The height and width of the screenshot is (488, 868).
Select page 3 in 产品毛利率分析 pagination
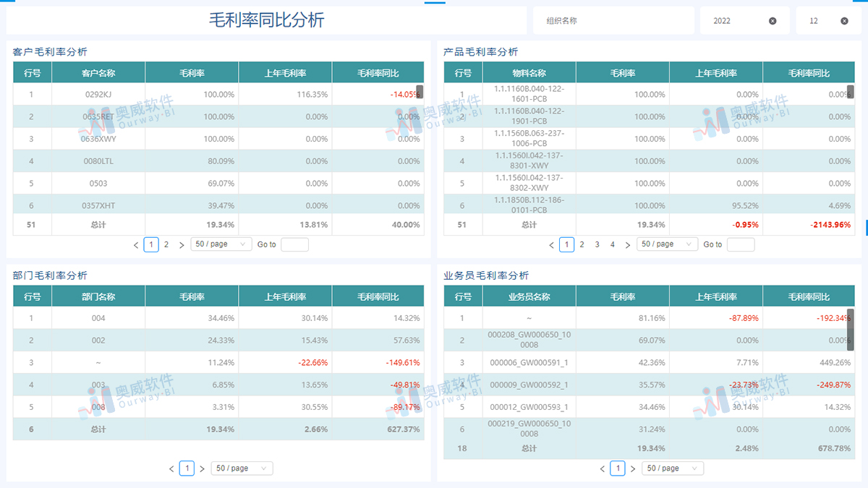click(x=597, y=244)
